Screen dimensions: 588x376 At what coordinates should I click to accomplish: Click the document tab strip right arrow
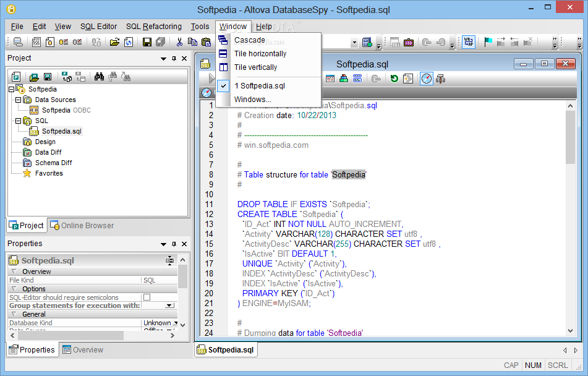pos(576,351)
